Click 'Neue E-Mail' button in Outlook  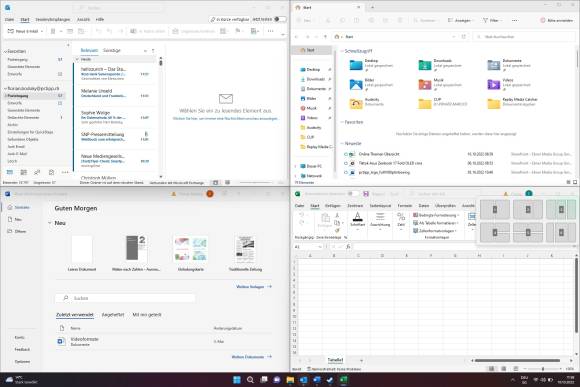(23, 31)
